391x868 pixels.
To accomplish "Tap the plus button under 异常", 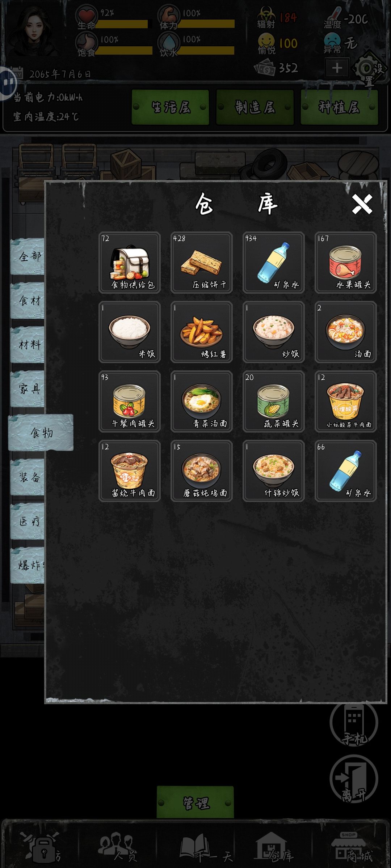I will pos(337,68).
